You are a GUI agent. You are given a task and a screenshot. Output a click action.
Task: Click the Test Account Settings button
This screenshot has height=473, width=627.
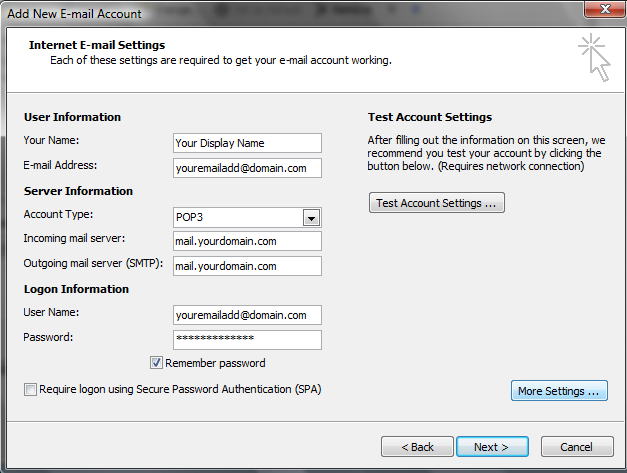436,203
